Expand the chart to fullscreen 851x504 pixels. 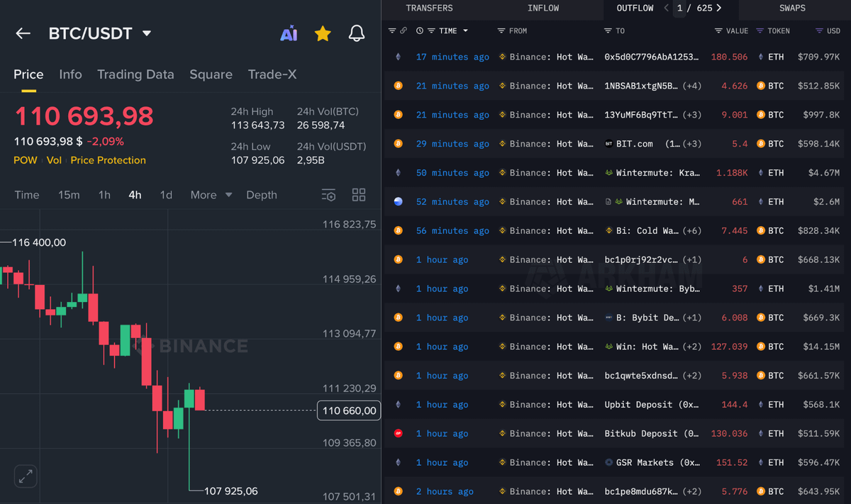click(26, 476)
